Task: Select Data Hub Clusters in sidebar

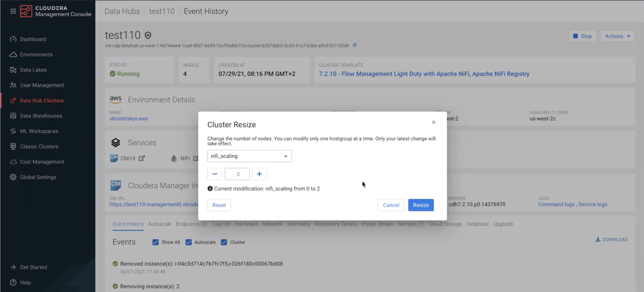Action: pyautogui.click(x=42, y=100)
